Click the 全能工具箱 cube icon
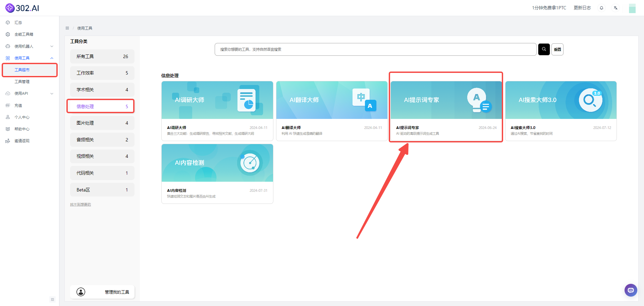The image size is (644, 306). click(x=8, y=34)
